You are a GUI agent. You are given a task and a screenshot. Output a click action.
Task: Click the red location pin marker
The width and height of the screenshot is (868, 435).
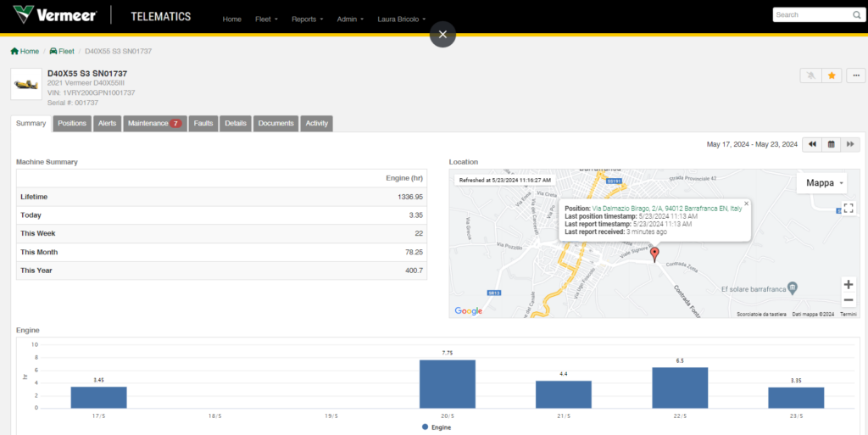(x=655, y=254)
